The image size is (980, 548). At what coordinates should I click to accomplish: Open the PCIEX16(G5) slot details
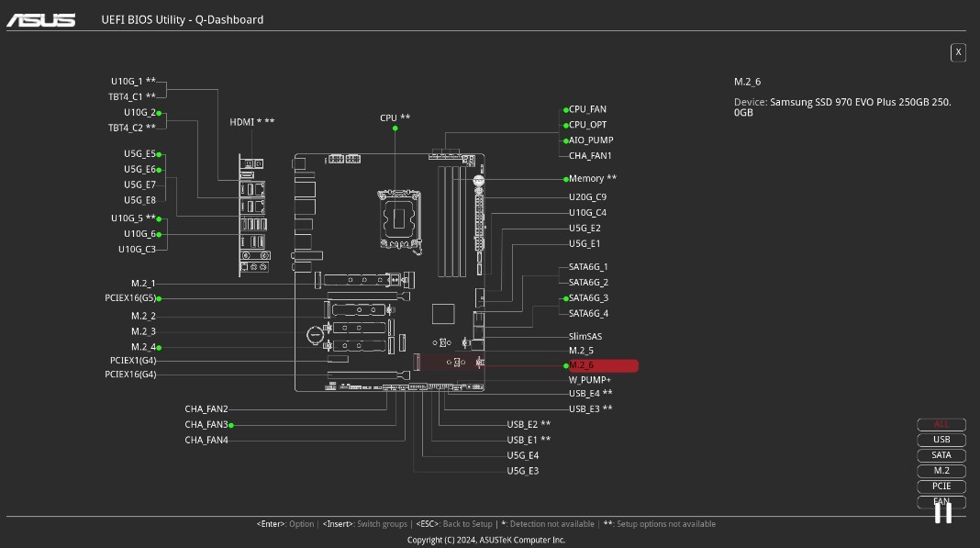click(x=130, y=298)
